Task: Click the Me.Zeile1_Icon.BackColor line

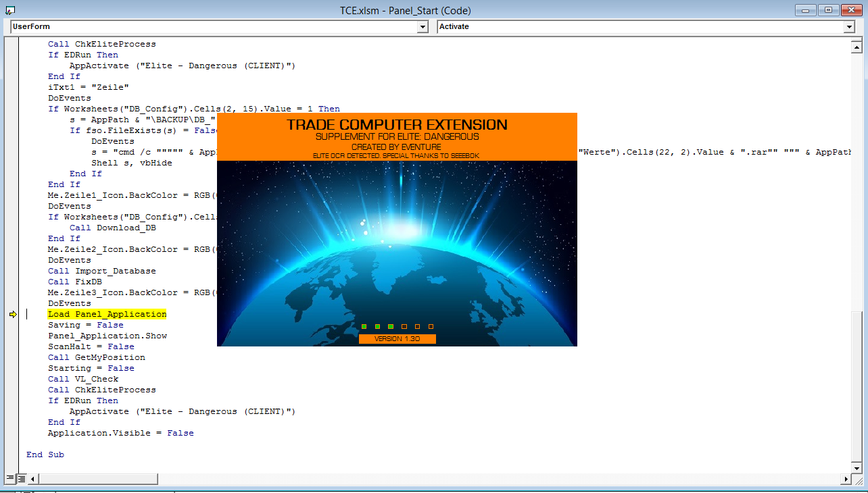Action: pyautogui.click(x=132, y=195)
